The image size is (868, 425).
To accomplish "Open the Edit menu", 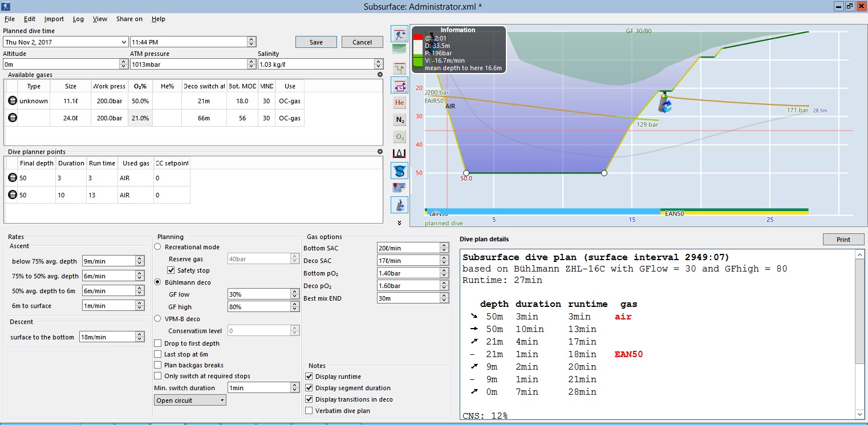I will point(30,19).
